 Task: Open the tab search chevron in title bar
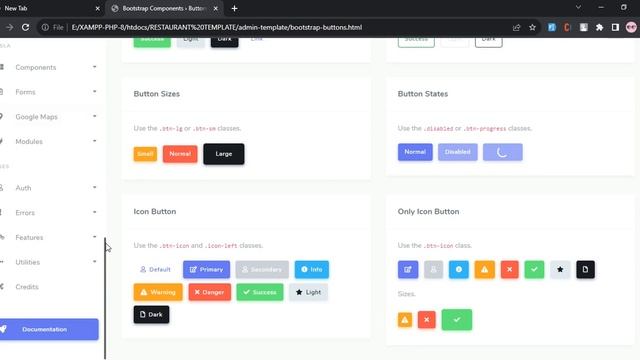tap(578, 7)
